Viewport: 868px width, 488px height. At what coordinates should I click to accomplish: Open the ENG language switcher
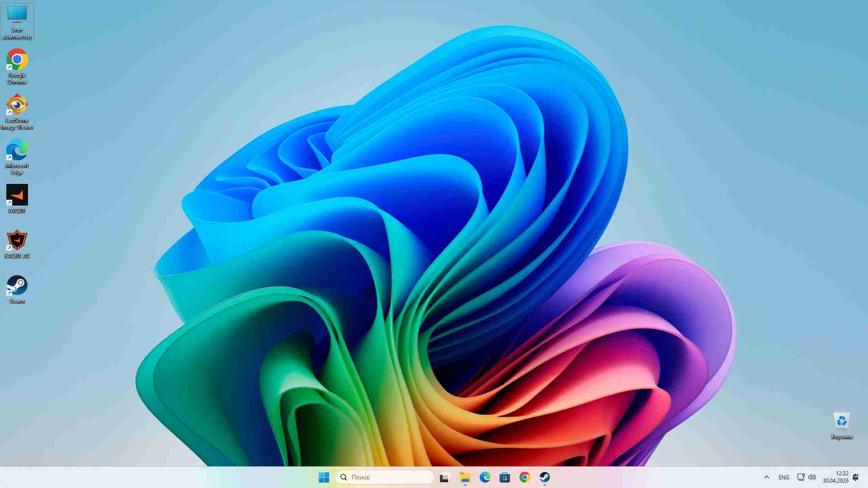[x=784, y=477]
